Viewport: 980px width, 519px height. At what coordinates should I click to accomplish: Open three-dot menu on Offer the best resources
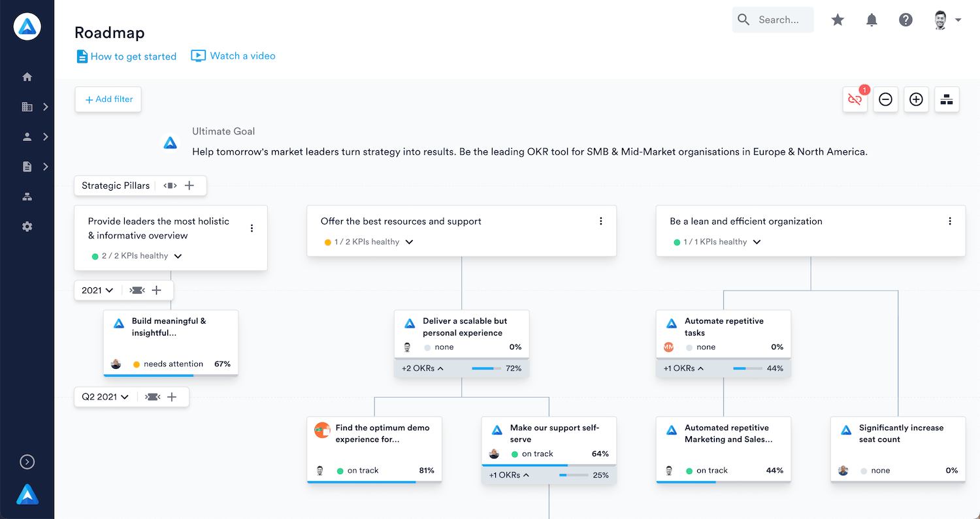(x=601, y=221)
